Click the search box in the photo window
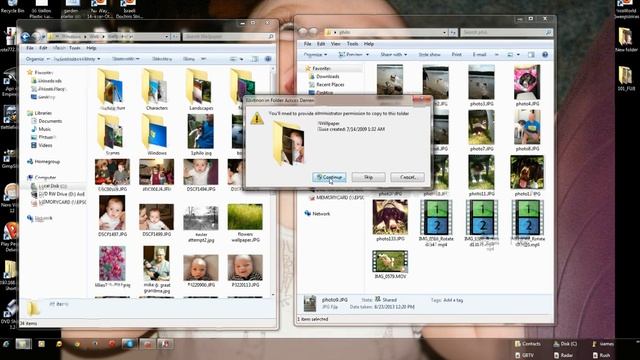Image resolution: width=640 pixels, height=360 pixels. 507,32
